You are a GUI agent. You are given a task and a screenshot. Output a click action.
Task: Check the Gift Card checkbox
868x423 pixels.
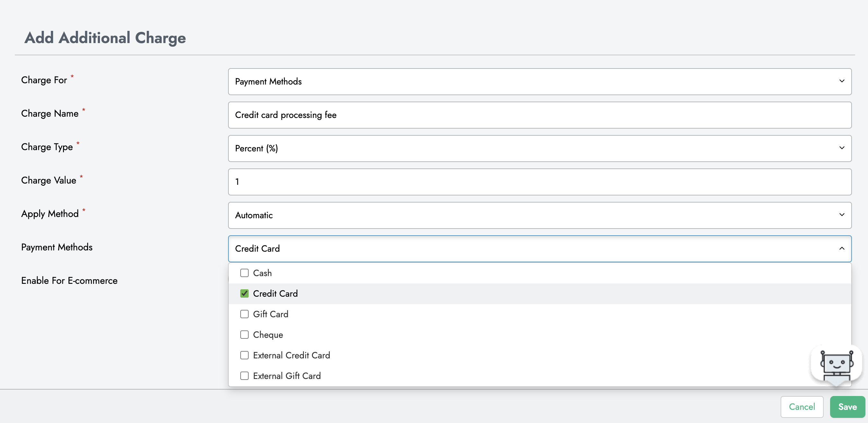tap(244, 314)
